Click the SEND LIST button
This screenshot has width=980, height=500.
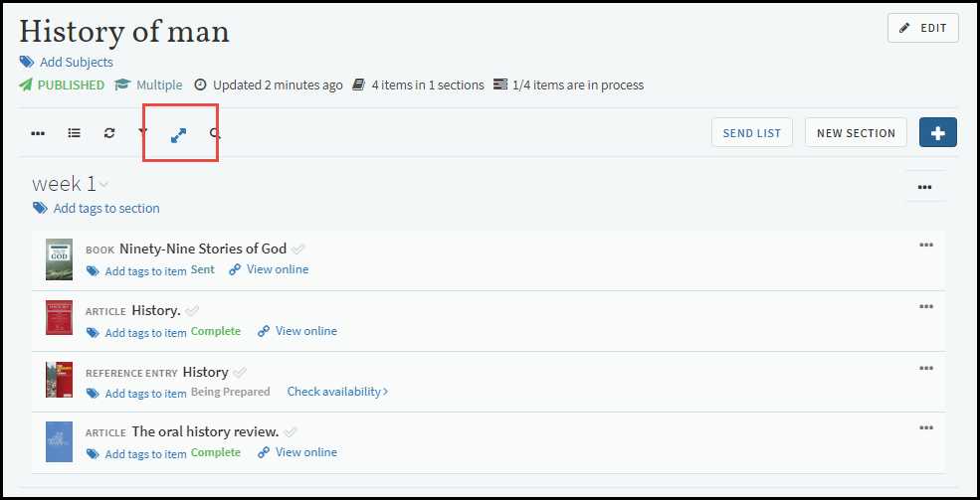tap(751, 133)
